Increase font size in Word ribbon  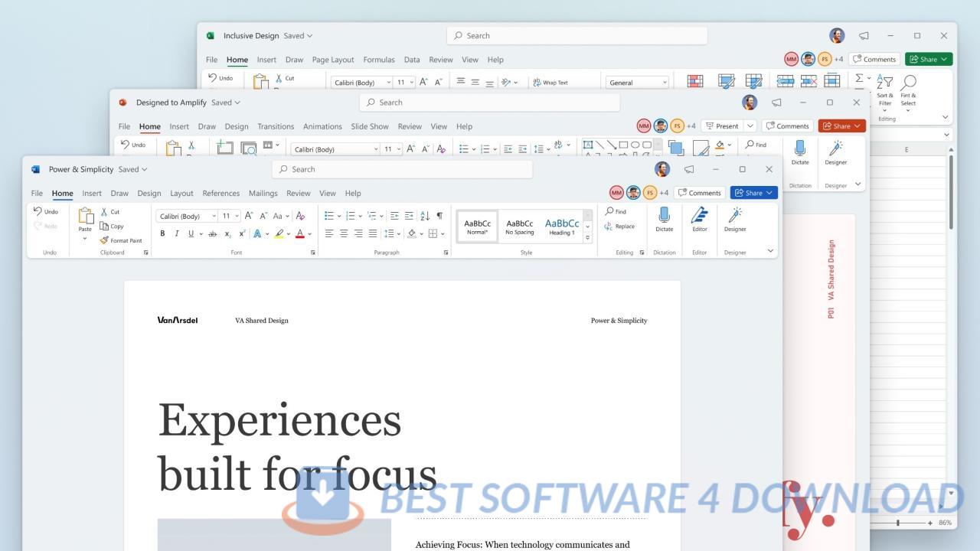tap(249, 216)
